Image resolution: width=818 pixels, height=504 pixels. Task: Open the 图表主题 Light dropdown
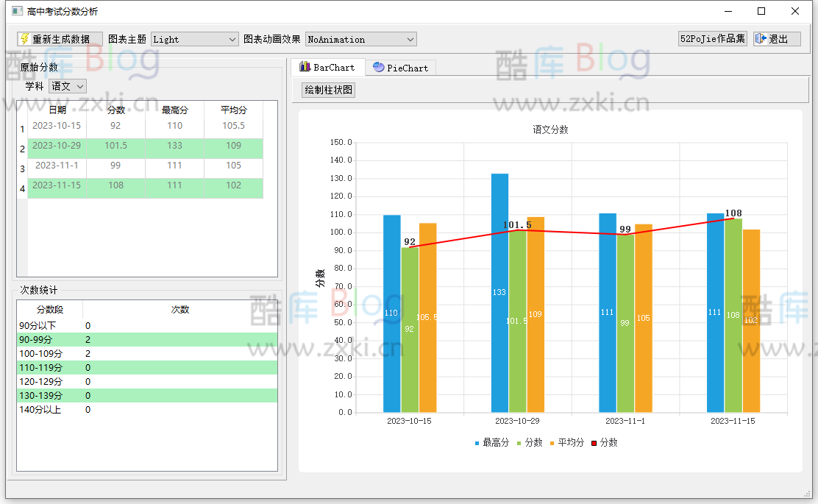tap(193, 39)
